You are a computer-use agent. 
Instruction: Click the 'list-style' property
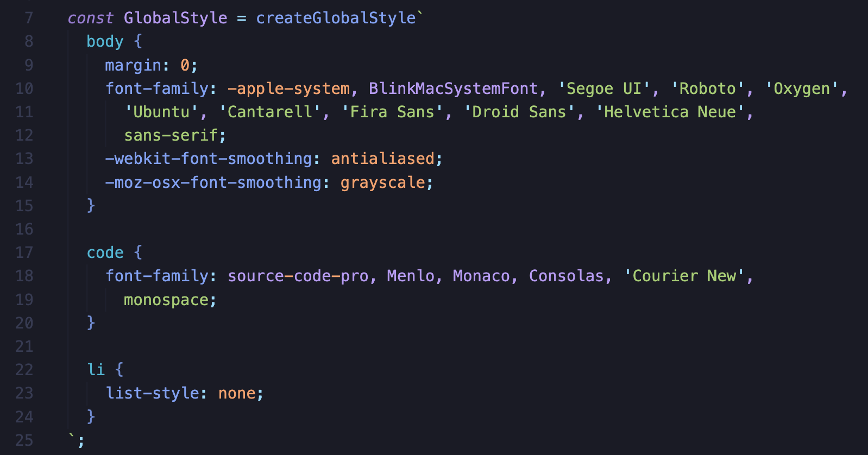(152, 393)
